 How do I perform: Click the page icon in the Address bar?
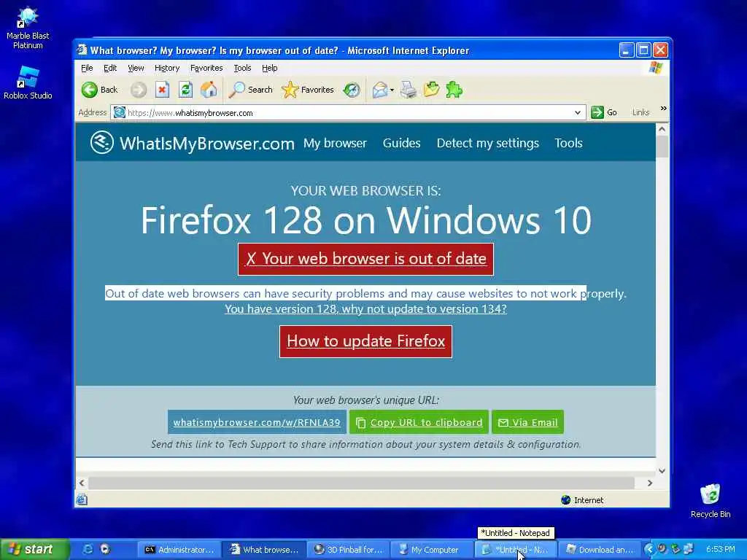(119, 112)
